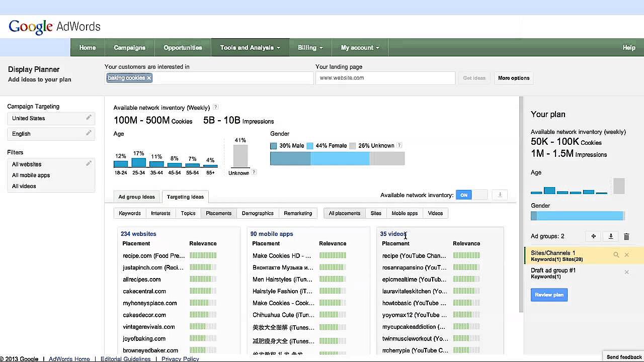The width and height of the screenshot is (644, 362).
Task: Select the 25-34 age bar
Action: pos(138,162)
